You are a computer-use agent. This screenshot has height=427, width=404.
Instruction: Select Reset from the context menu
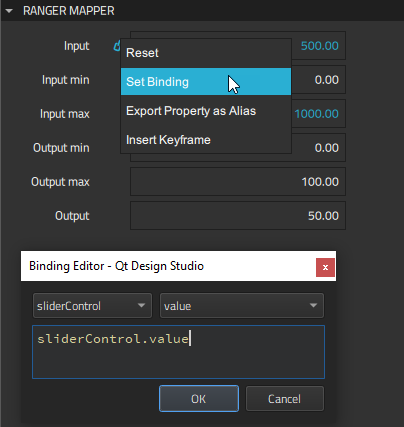tap(206, 53)
